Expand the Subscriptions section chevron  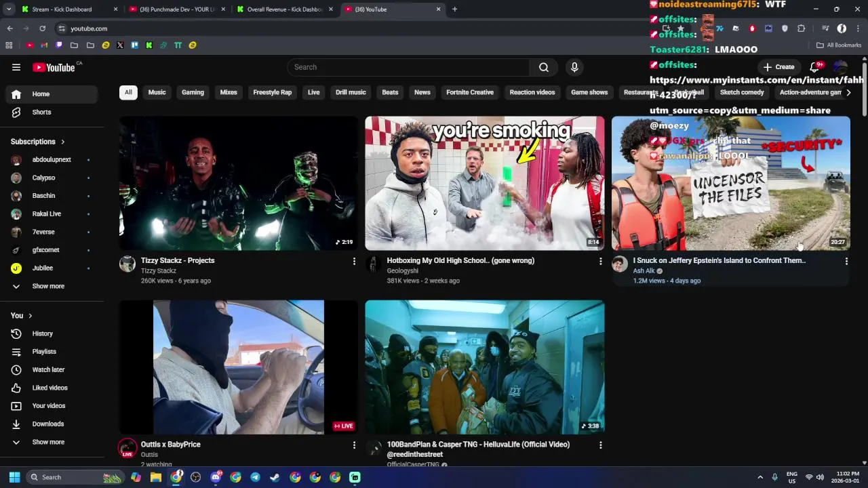click(63, 142)
